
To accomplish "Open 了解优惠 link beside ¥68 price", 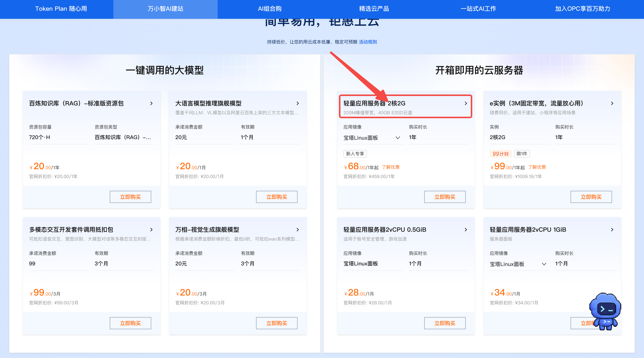I will click(x=391, y=167).
